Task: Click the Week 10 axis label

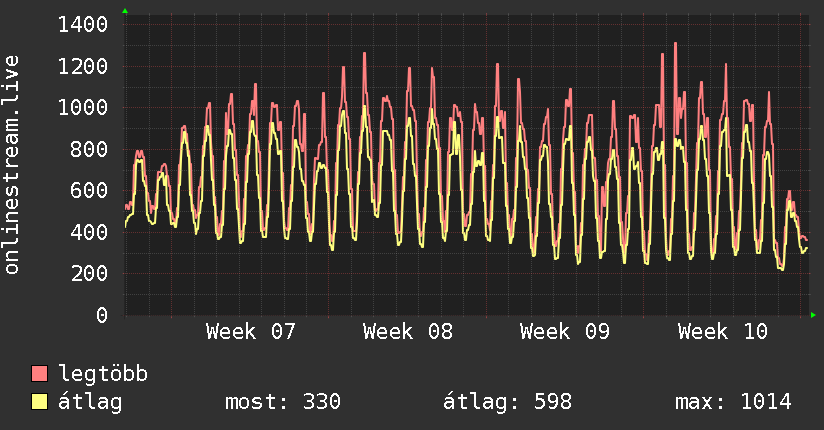Action: pyautogui.click(x=723, y=332)
